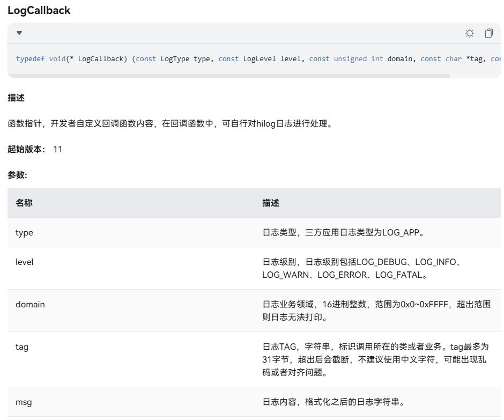The width and height of the screenshot is (504, 420).
Task: Click the 描述 column header in the table
Action: pyautogui.click(x=271, y=203)
